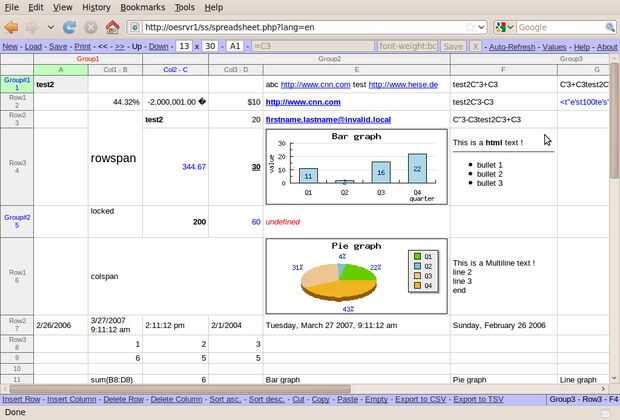Reload the page with the Refresh icon

pos(70,27)
